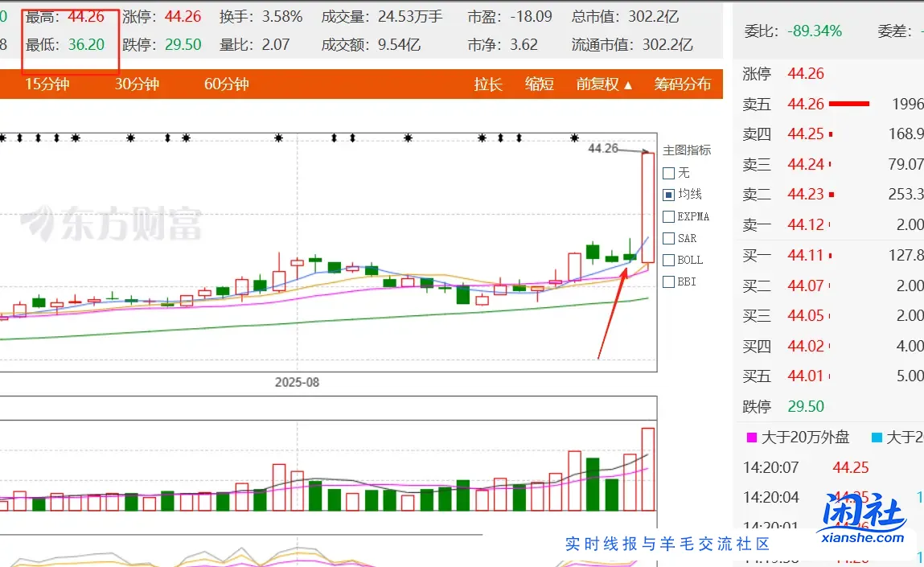Open the 筹码分布 chip distribution view
924x567 pixels.
pyautogui.click(x=682, y=84)
